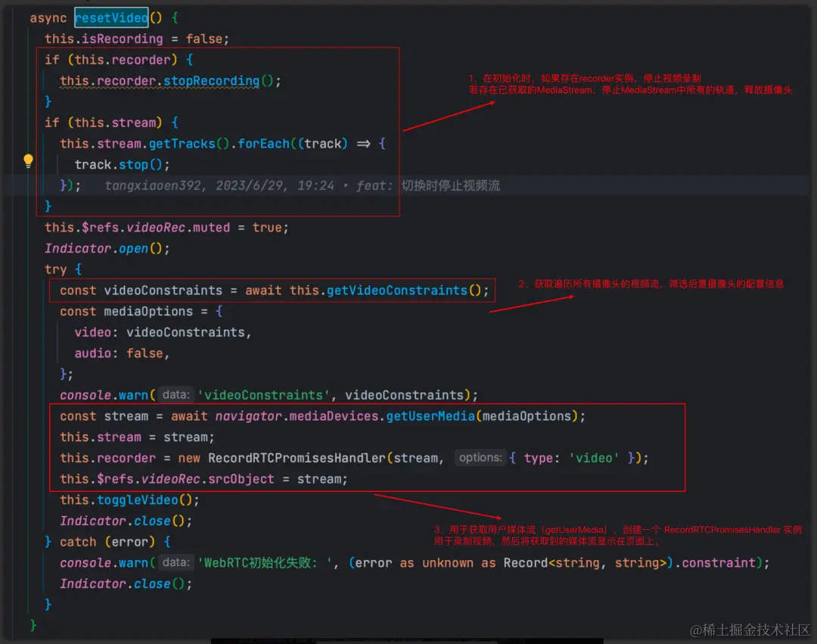Click mediaOptions in its const declaration
Screen dimensions: 817x644
click(x=148, y=312)
